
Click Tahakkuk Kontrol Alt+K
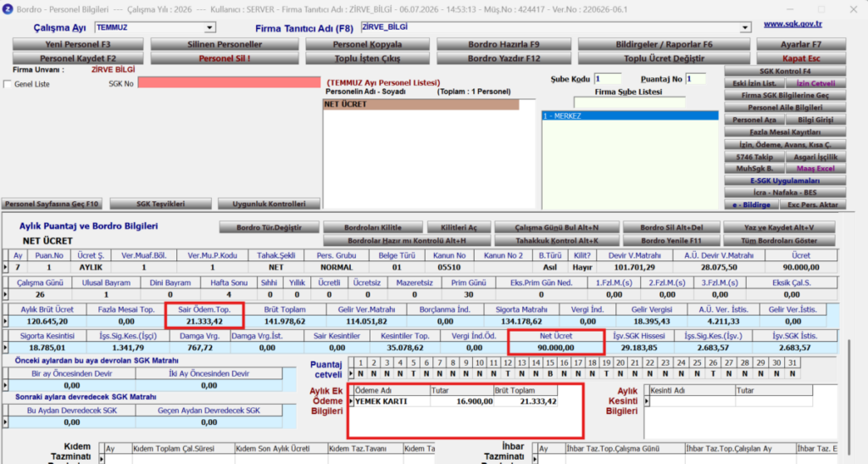pos(556,241)
